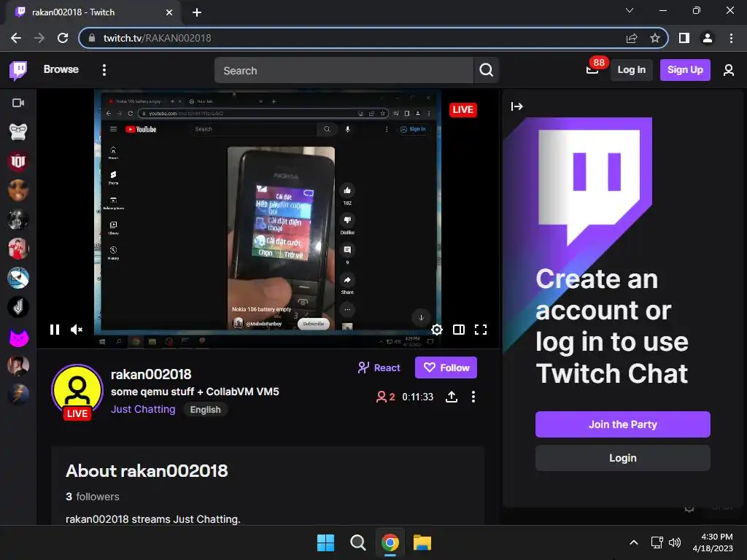Open Chrome three-dot menu
The image size is (747, 560).
click(x=731, y=38)
